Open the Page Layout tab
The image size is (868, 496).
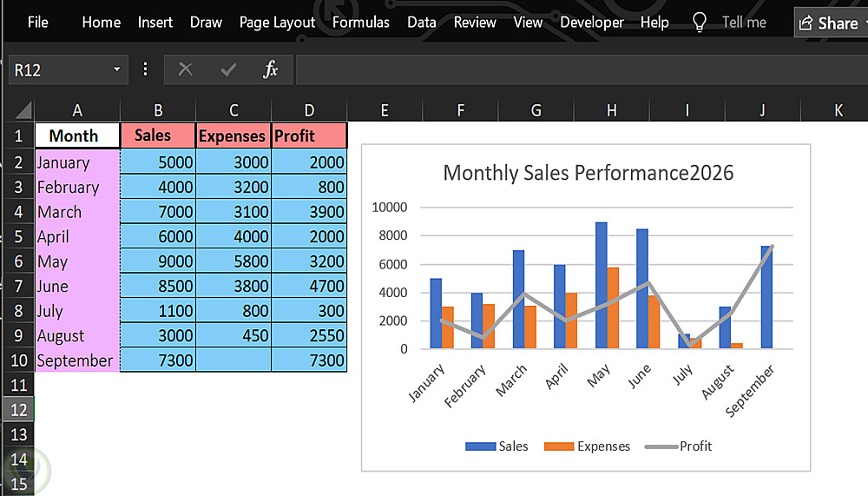tap(277, 23)
